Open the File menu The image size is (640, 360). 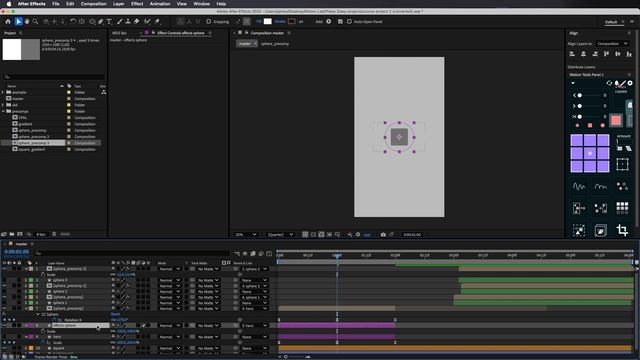point(56,4)
